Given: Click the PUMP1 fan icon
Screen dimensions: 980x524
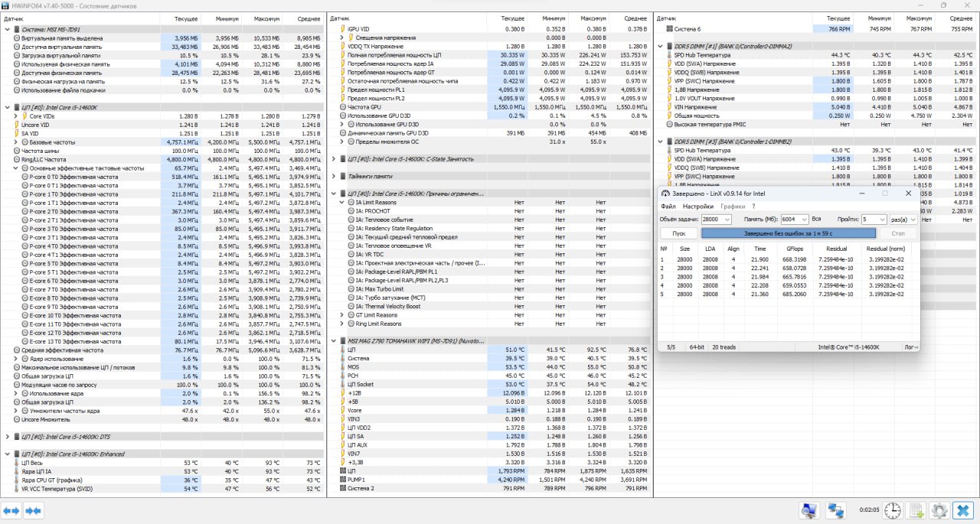Looking at the screenshot, I should pyautogui.click(x=341, y=480).
